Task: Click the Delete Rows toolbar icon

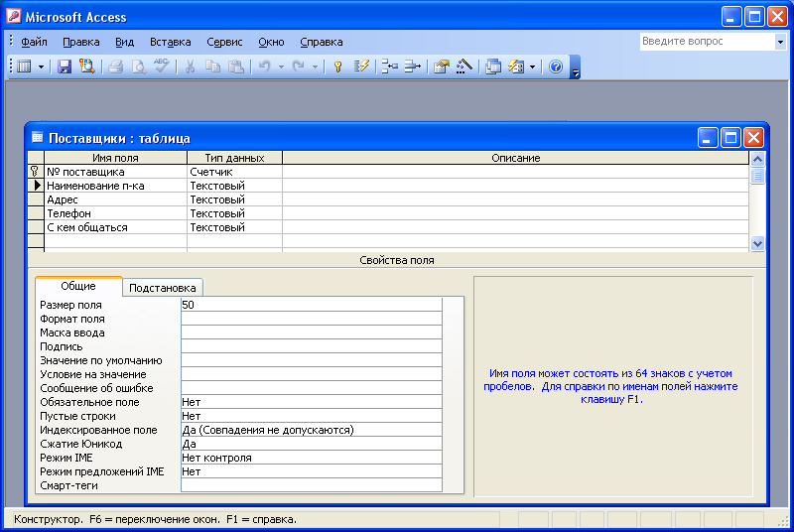Action: 412,66
